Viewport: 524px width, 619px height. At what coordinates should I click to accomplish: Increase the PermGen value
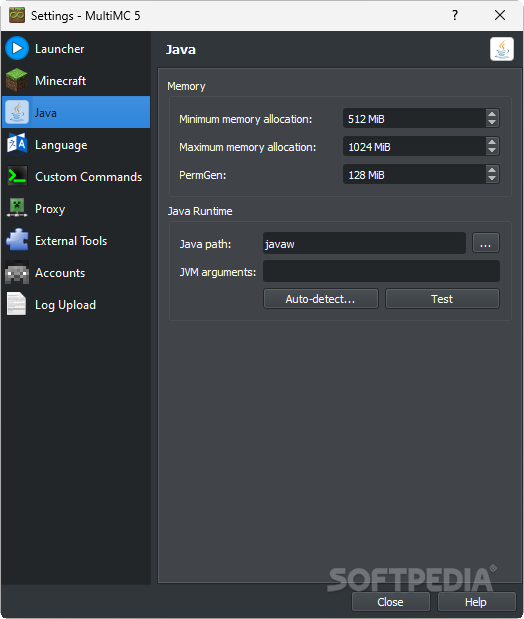point(492,170)
